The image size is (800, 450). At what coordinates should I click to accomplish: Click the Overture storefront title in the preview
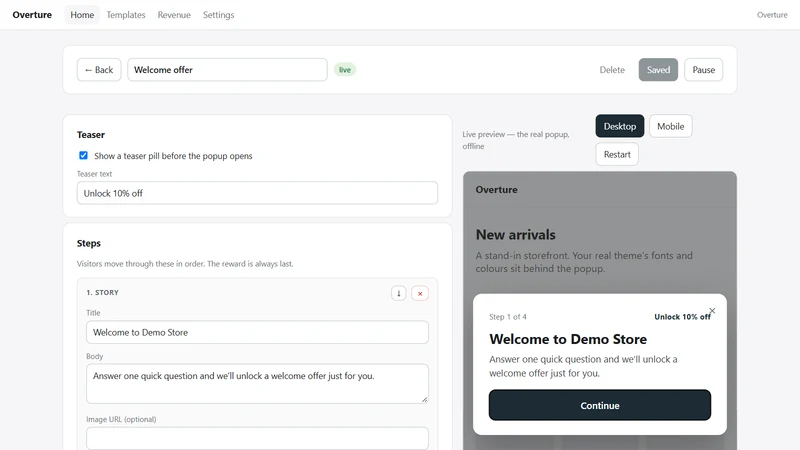(496, 189)
